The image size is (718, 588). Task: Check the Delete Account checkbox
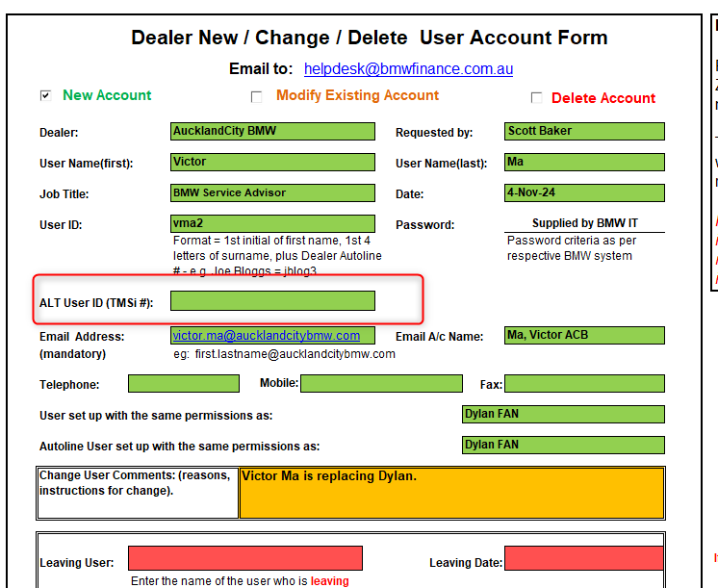click(536, 98)
